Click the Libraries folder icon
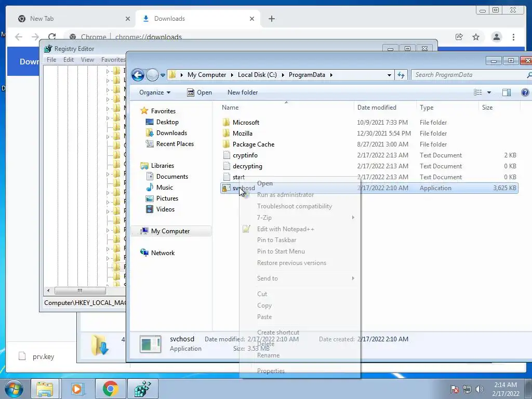The width and height of the screenshot is (532, 399). [x=144, y=166]
